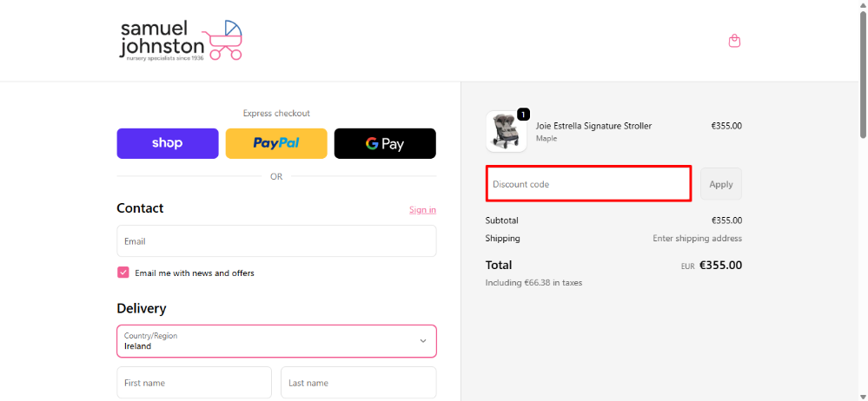Screen dimensions: 868x401
Task: Open the Country/Region dropdown
Action: 276,341
